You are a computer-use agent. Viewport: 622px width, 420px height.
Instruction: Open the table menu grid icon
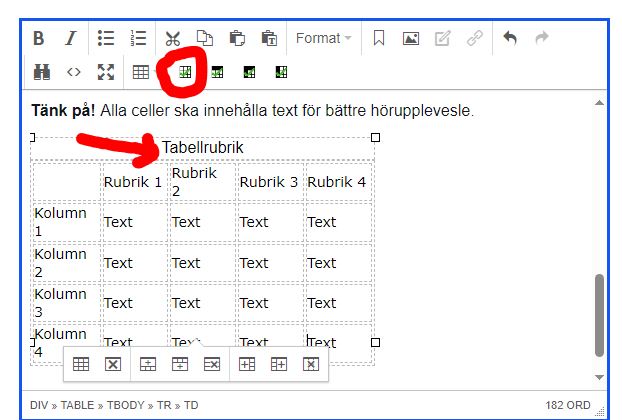[x=141, y=72]
